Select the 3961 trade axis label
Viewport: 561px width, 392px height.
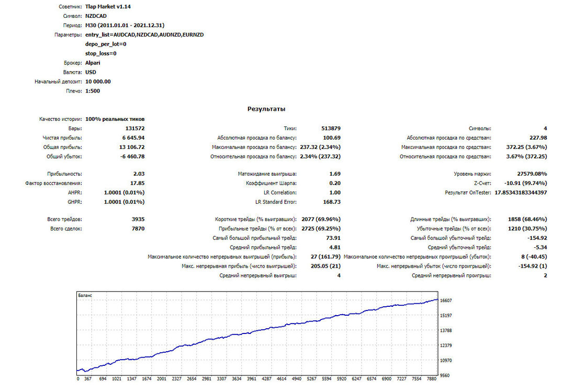coord(252,379)
